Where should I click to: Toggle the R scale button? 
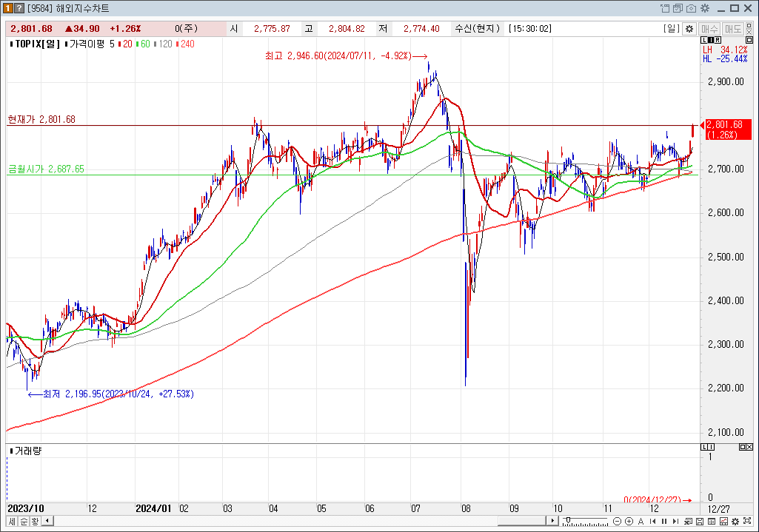(717, 40)
